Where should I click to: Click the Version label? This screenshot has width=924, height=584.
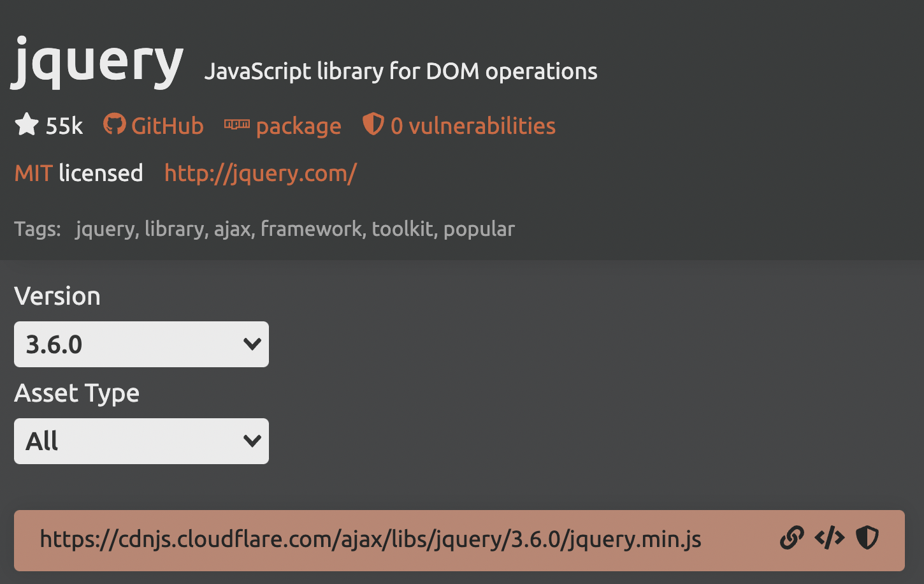pos(57,296)
